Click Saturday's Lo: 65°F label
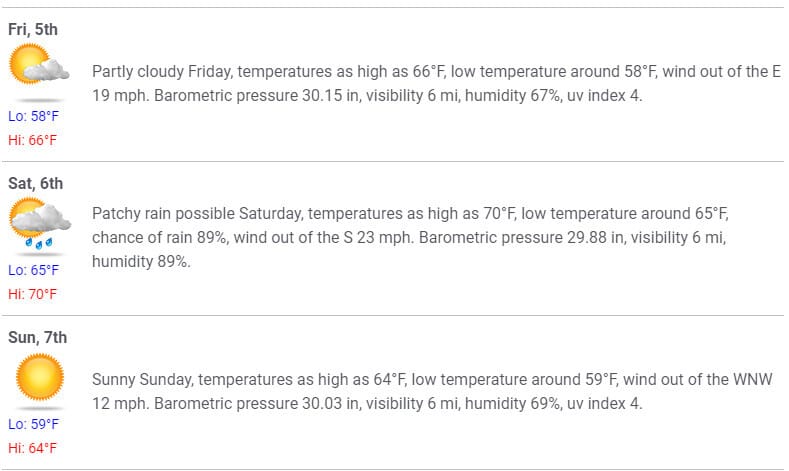Screen dimensions: 789x471 click(33, 270)
